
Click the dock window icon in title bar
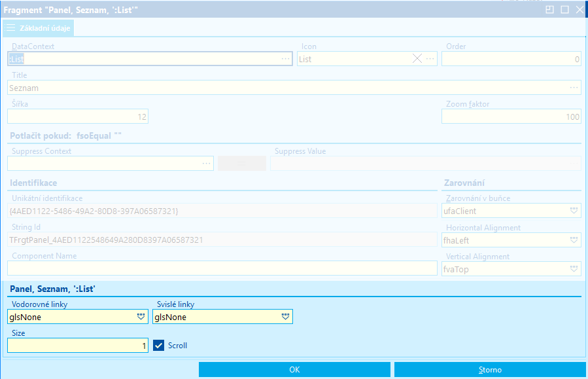point(549,9)
